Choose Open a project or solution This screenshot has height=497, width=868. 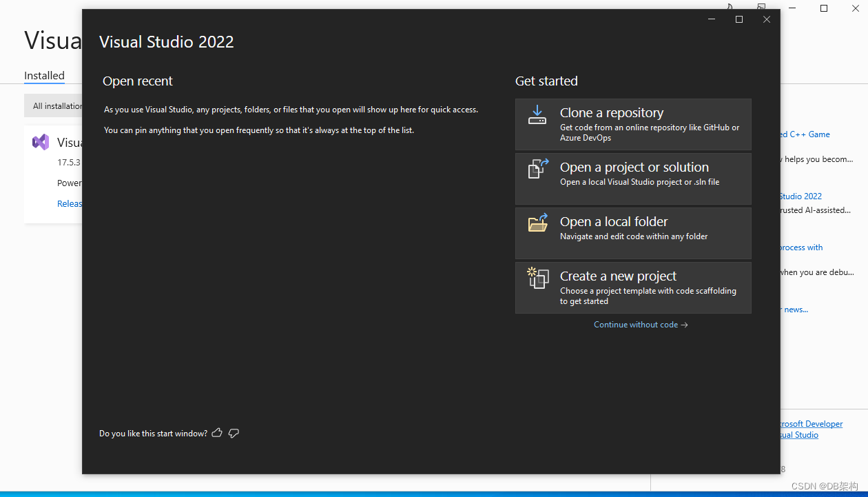tap(633, 179)
